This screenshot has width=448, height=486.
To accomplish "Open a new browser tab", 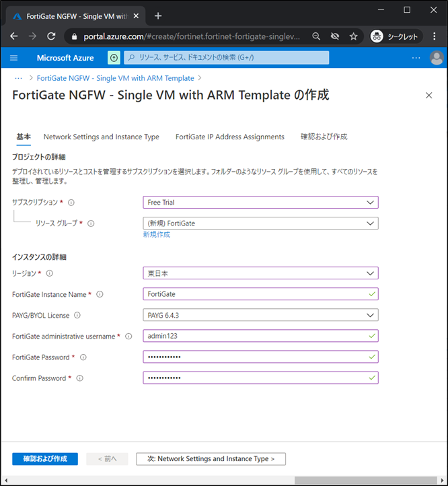I will [x=158, y=15].
